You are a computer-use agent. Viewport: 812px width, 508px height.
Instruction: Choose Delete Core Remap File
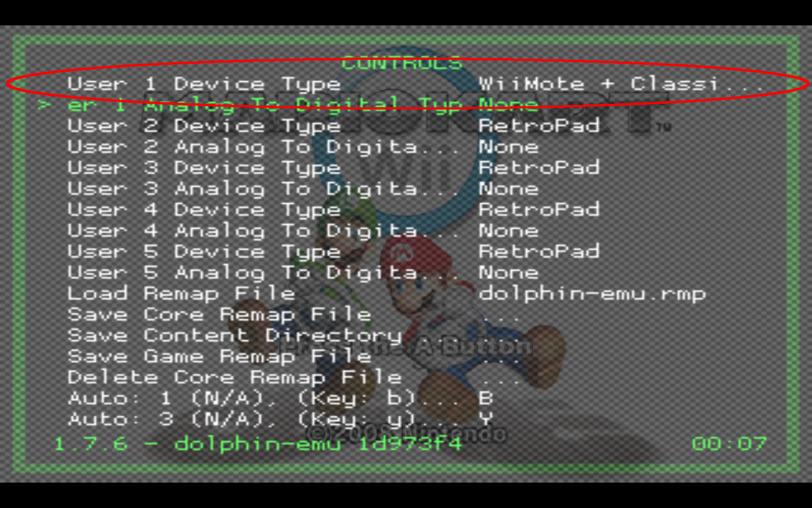pos(235,377)
